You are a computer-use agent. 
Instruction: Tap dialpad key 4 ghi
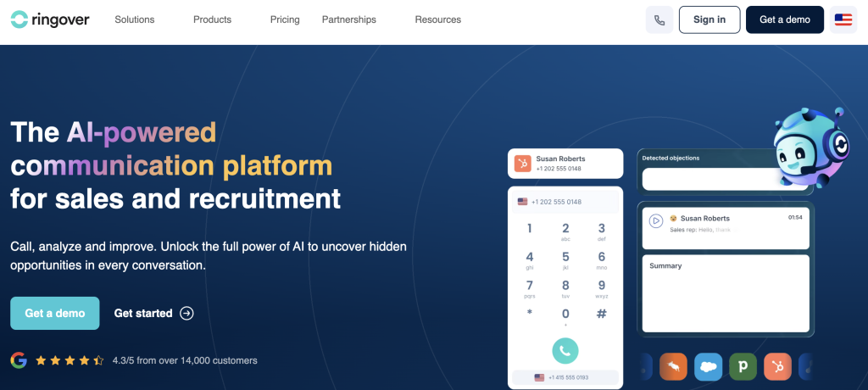click(529, 261)
